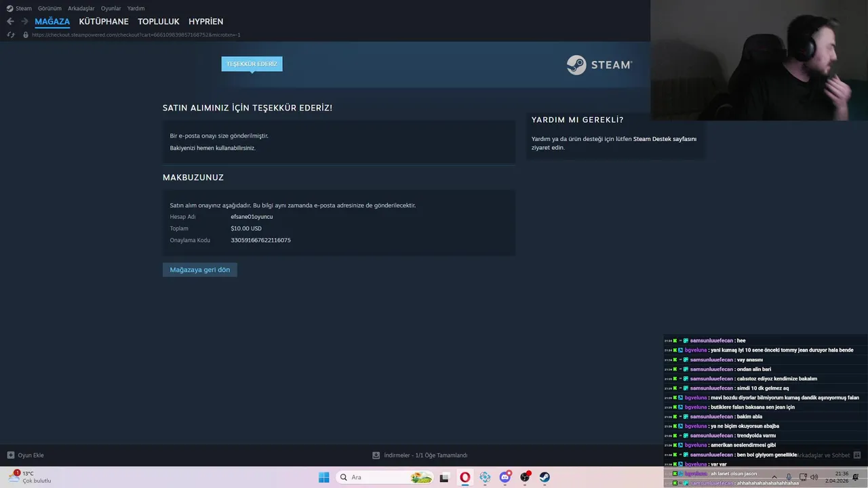Image resolution: width=868 pixels, height=488 pixels.
Task: Click the Oyun Ekle button
Action: click(26, 455)
